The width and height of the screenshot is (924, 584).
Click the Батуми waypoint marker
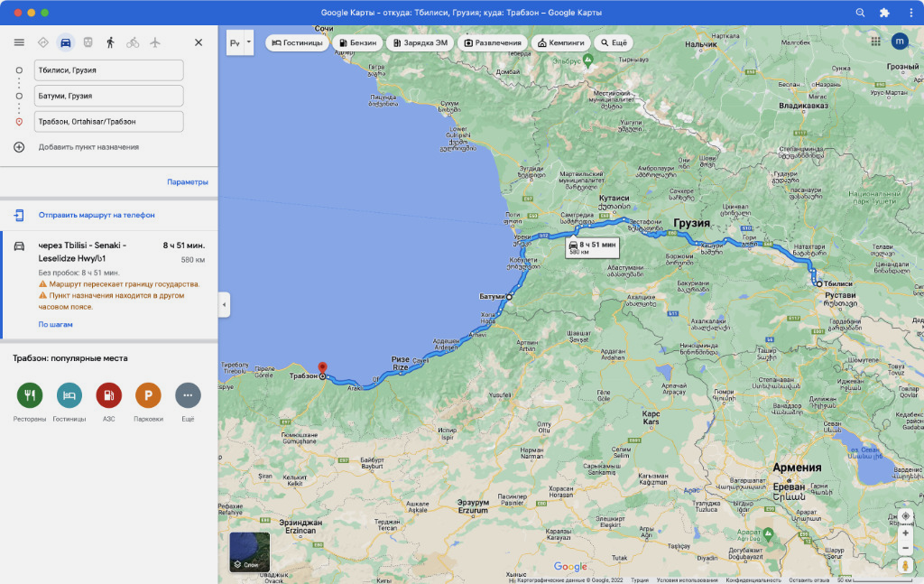click(x=509, y=297)
